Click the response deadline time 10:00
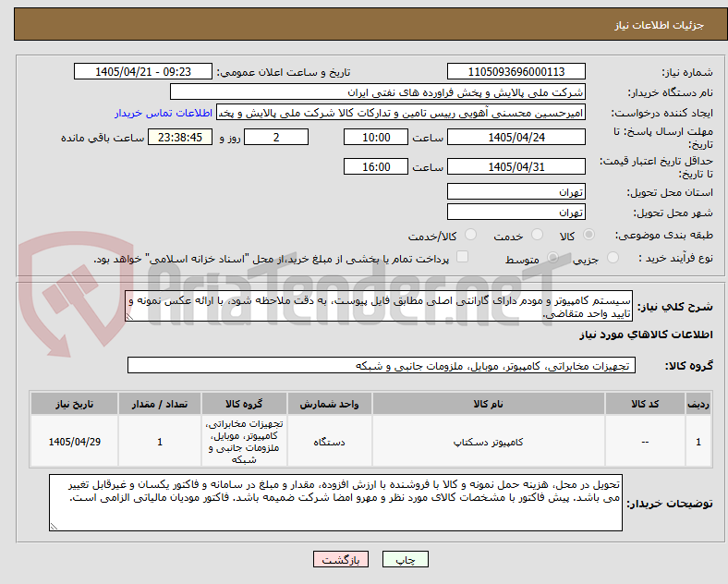Image resolution: width=728 pixels, height=584 pixels. pos(376,138)
